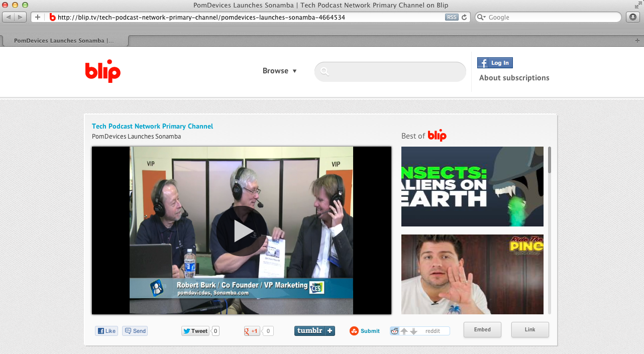Screen dimensions: 644x354
Task: Downvote on reddit with the down arrow
Action: click(413, 331)
